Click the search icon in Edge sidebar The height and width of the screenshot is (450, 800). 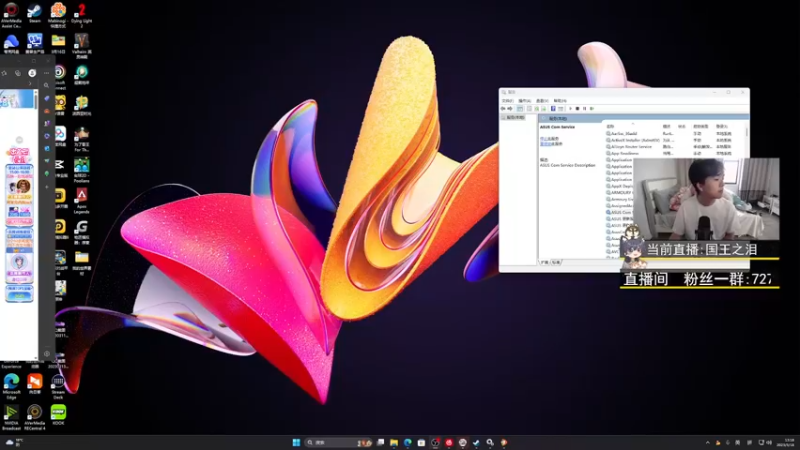pyautogui.click(x=46, y=86)
